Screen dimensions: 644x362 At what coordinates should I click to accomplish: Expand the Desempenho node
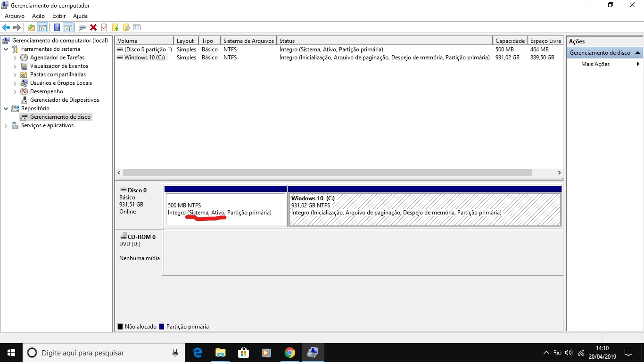click(x=15, y=91)
